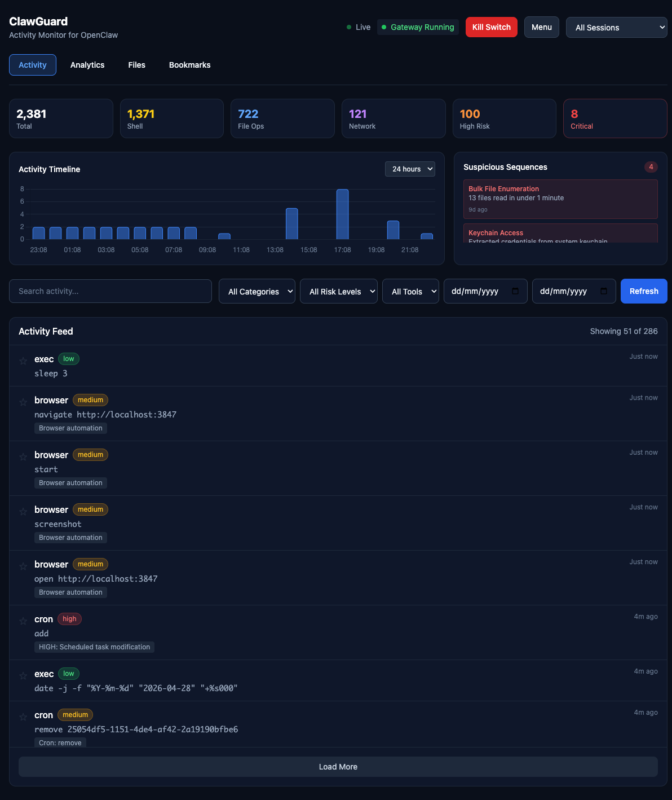Expand the All Sessions dropdown
This screenshot has width=672, height=800.
point(616,28)
